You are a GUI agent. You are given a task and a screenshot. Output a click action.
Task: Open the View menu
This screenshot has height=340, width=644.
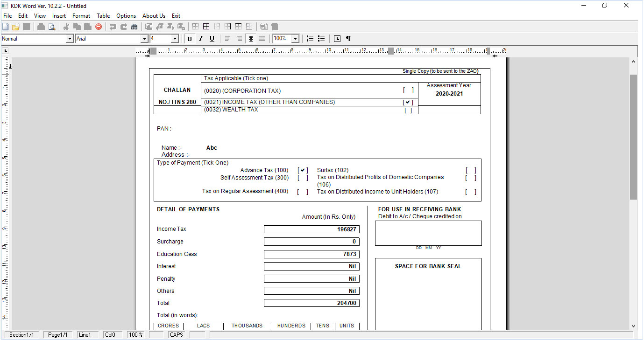40,15
